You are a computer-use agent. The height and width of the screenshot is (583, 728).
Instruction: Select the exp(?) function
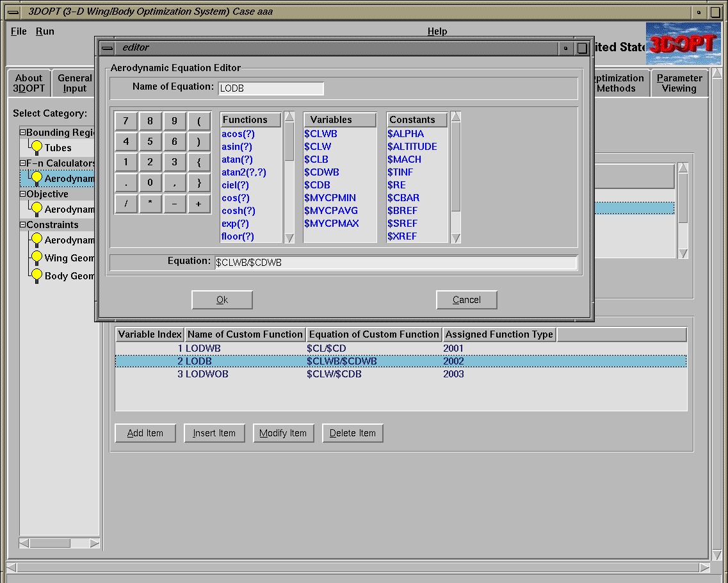pos(235,224)
